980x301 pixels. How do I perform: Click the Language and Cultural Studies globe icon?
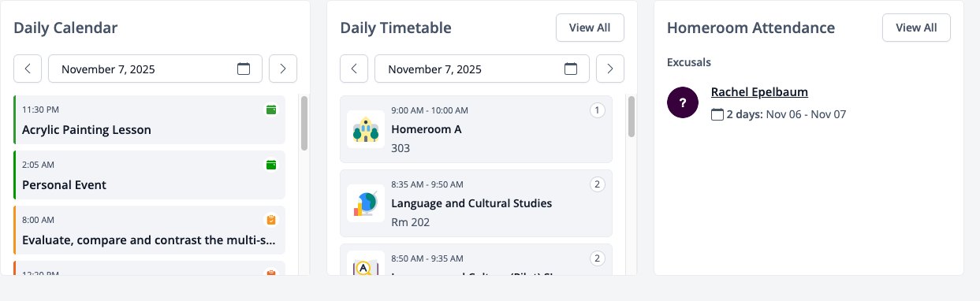click(366, 203)
